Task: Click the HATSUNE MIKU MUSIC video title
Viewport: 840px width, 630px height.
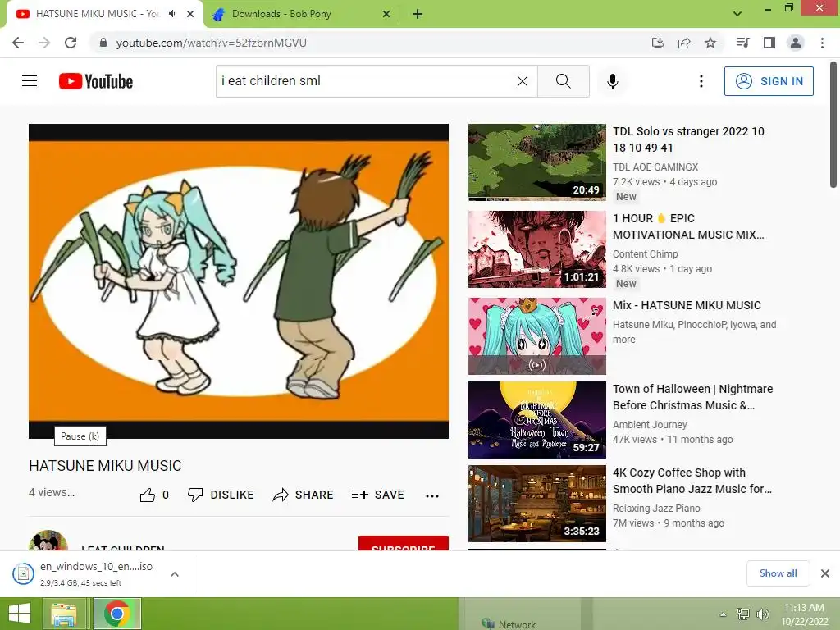Action: pyautogui.click(x=106, y=466)
